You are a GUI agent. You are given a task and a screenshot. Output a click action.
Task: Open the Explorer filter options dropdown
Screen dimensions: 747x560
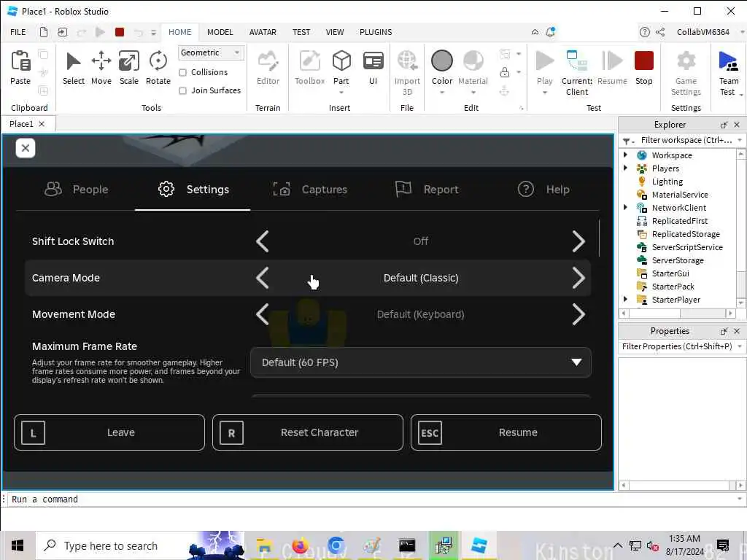coord(627,141)
